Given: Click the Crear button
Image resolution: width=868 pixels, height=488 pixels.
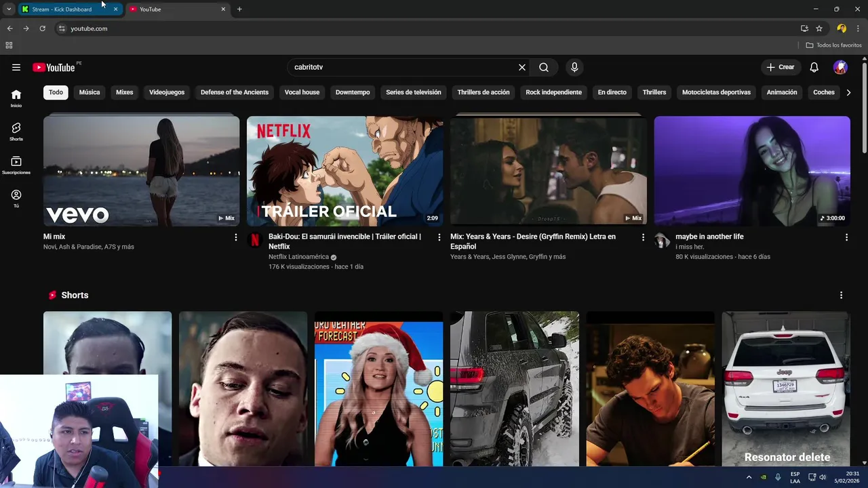Looking at the screenshot, I should [781, 67].
